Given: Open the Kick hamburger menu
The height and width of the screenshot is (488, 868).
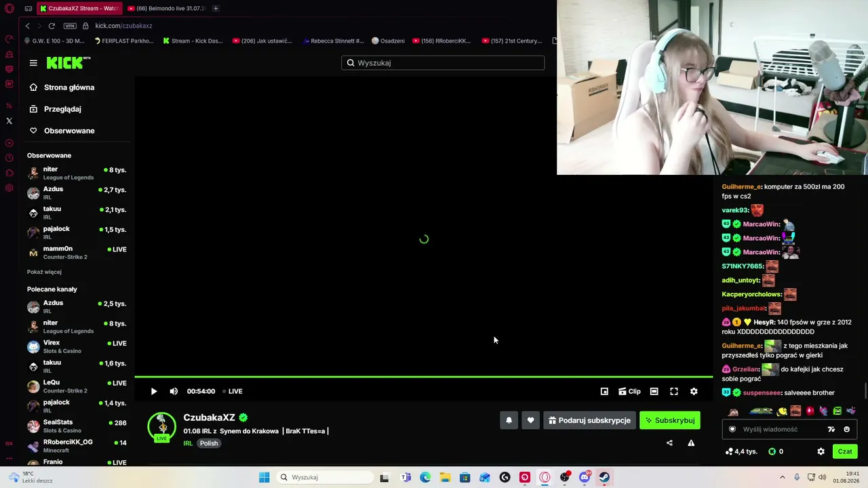Looking at the screenshot, I should 33,63.
